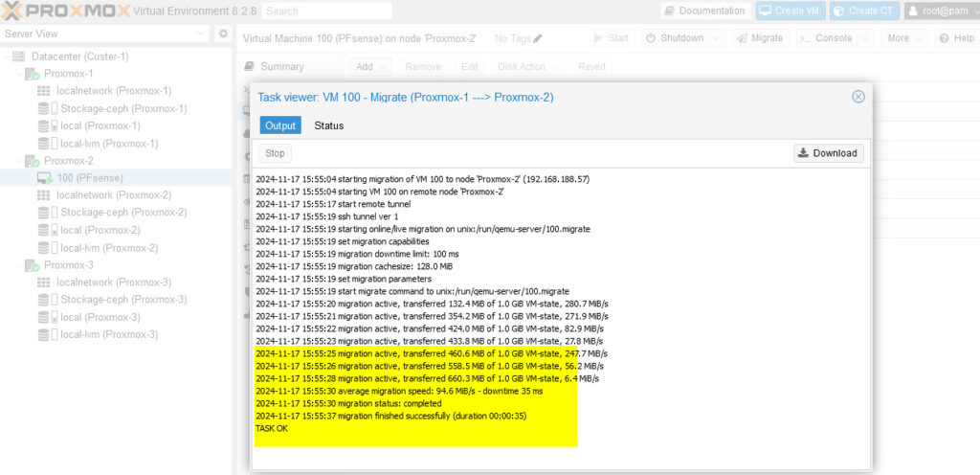Collapse the Datacenter (Custer-1) tree
Image resolution: width=980 pixels, height=475 pixels.
coord(7,57)
